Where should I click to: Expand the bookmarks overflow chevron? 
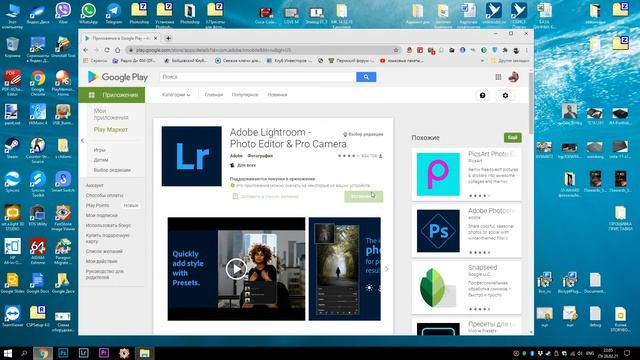pos(482,61)
